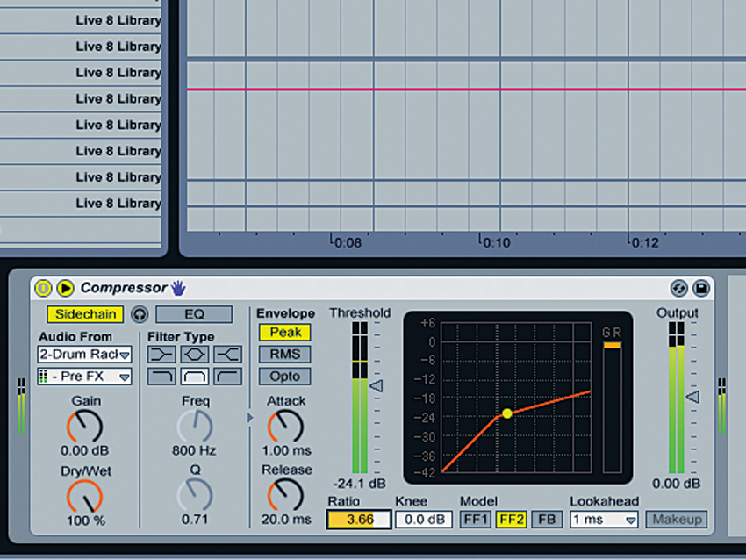Click the 0:10 time ruler marker
Image resolution: width=746 pixels, height=560 pixels.
click(497, 242)
